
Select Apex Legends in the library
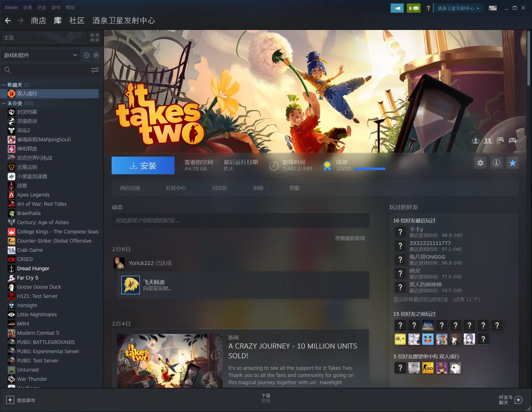pyautogui.click(x=50, y=195)
